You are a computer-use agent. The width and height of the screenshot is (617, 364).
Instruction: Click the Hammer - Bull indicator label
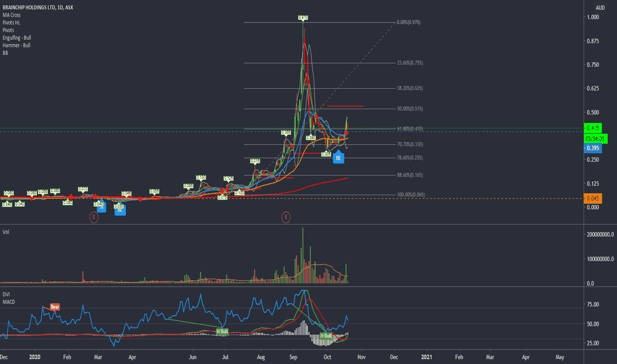click(x=16, y=45)
